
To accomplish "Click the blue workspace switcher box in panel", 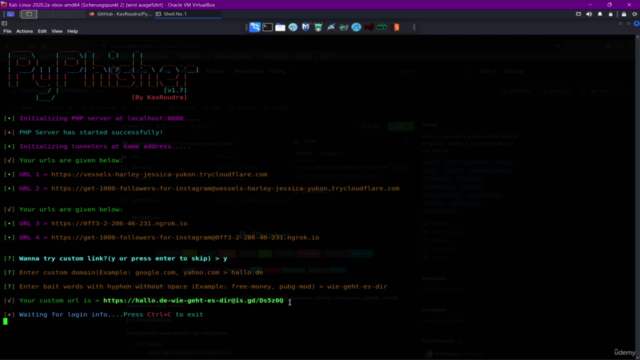I will 11,14.
